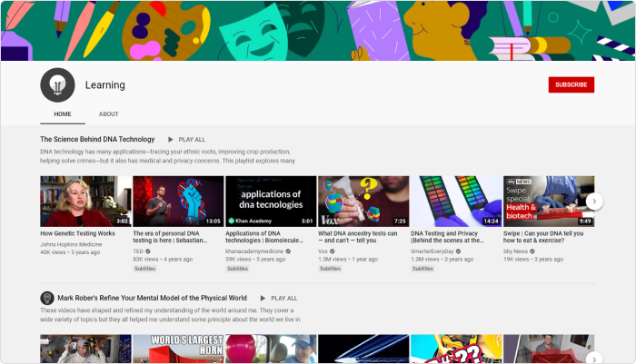Screen dimensions: 636x364
Task: Open the red balloon video thumbnail
Action: [x=271, y=349]
